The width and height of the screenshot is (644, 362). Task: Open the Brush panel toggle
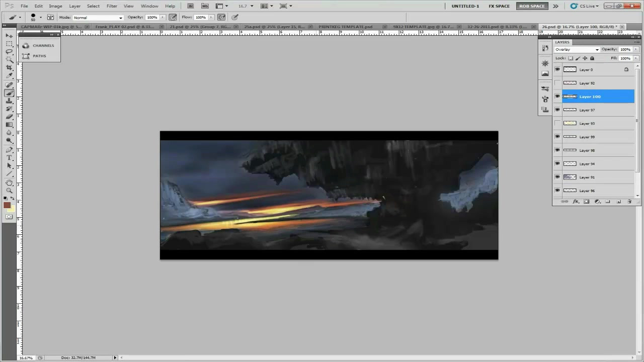coord(50,17)
